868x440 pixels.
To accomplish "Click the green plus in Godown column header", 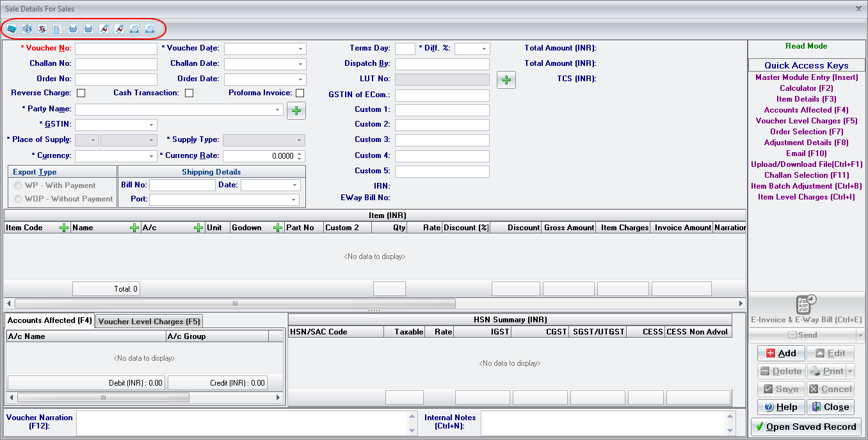I will pos(278,228).
